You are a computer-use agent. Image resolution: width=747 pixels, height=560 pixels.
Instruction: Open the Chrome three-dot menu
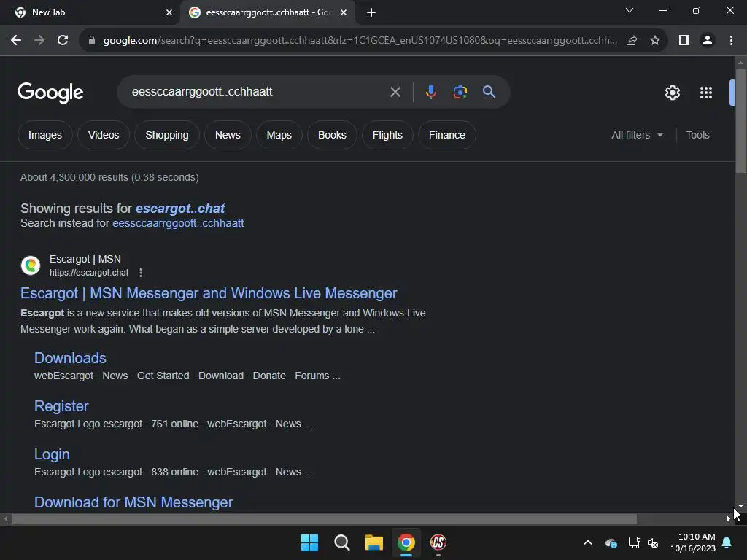point(731,41)
